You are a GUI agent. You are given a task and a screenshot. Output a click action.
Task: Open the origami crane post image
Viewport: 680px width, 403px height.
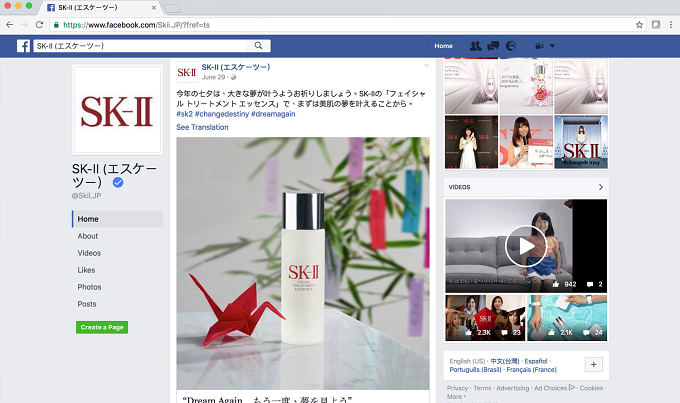click(303, 263)
